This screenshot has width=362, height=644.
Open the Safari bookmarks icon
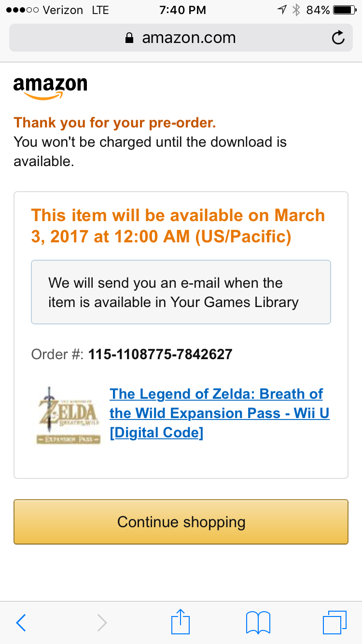(x=258, y=623)
